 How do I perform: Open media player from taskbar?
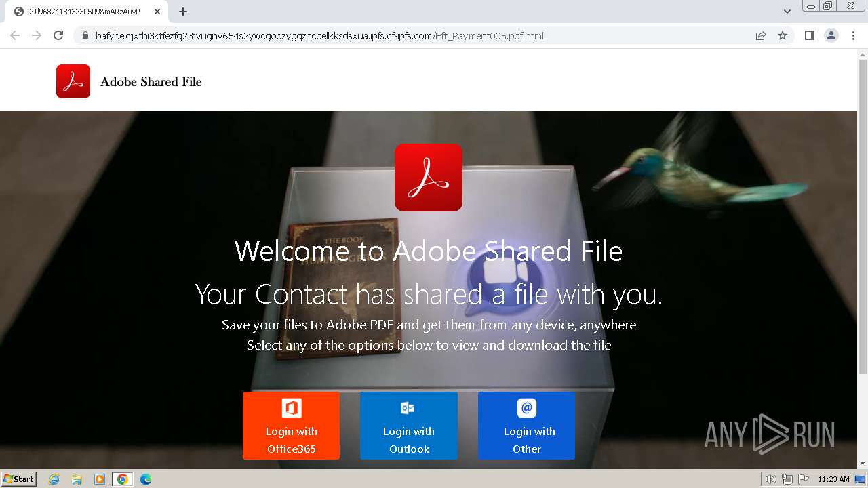pos(100,479)
